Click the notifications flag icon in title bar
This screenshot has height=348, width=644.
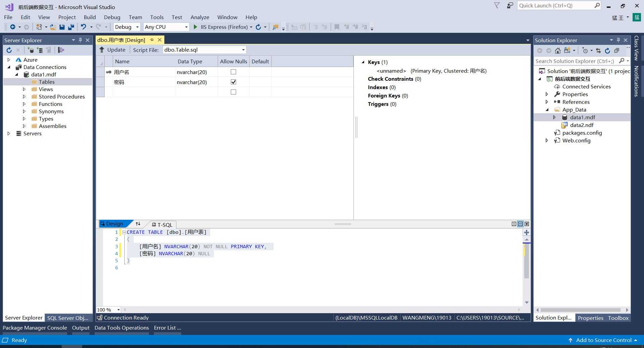tap(497, 5)
